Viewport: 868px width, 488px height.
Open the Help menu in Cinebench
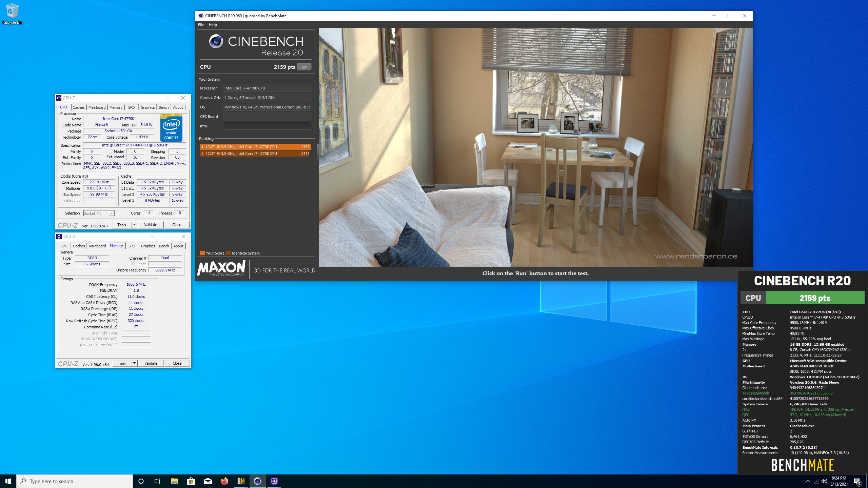coord(213,25)
